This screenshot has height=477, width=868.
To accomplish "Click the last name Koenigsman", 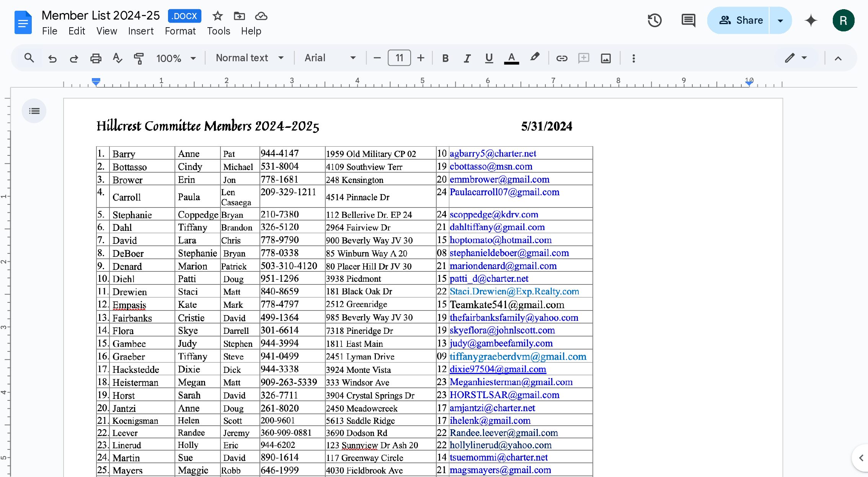I will pos(135,421).
